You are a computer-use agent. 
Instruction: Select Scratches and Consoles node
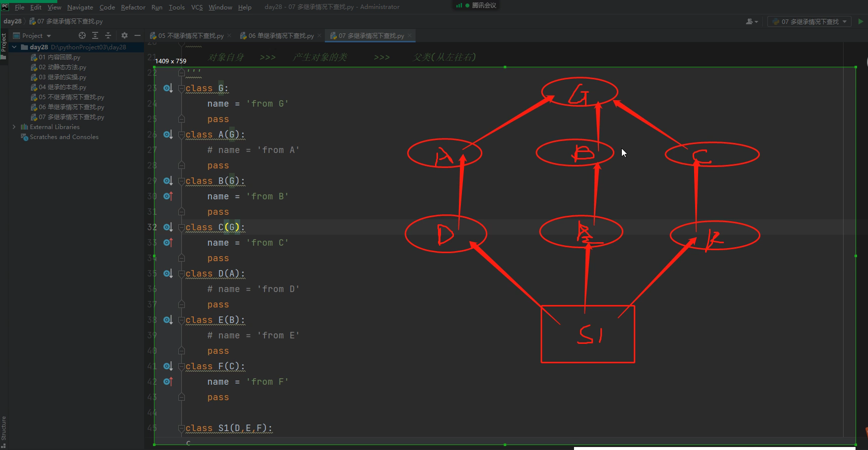[x=59, y=137]
